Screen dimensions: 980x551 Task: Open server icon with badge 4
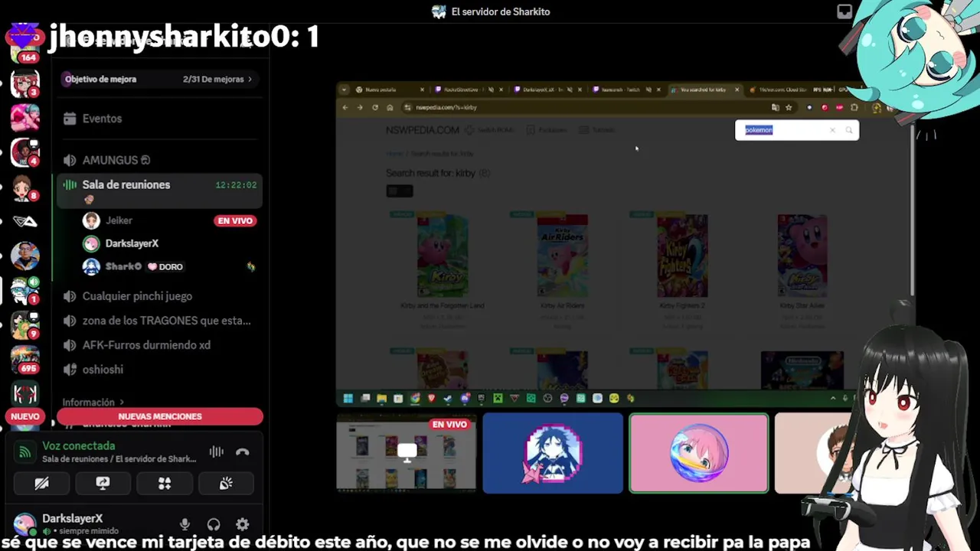24,152
